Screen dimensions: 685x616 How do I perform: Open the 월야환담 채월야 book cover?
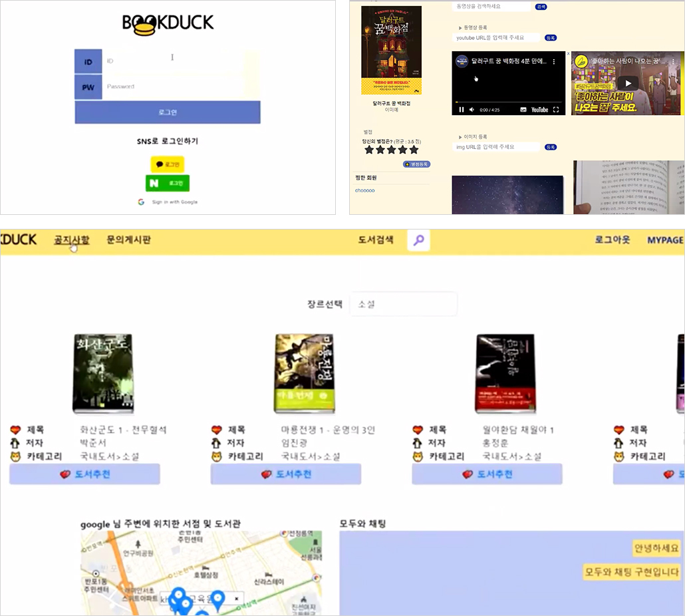click(505, 374)
